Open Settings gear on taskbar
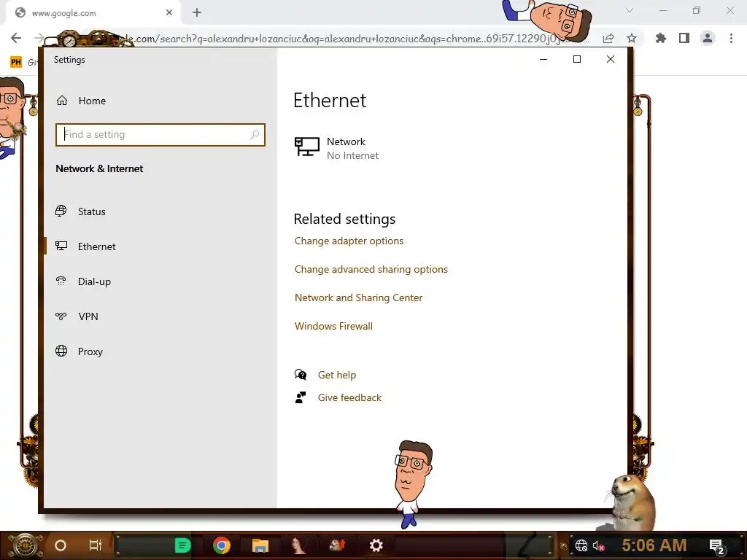This screenshot has width=747, height=560. (x=376, y=545)
